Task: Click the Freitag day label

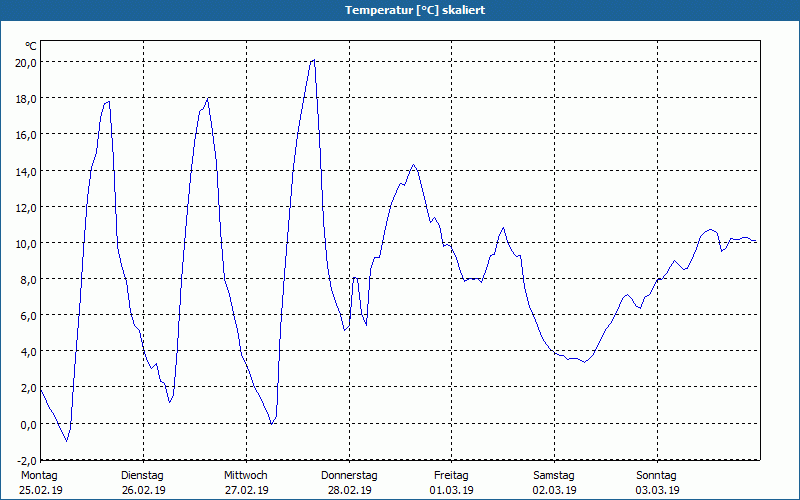Action: tap(452, 476)
